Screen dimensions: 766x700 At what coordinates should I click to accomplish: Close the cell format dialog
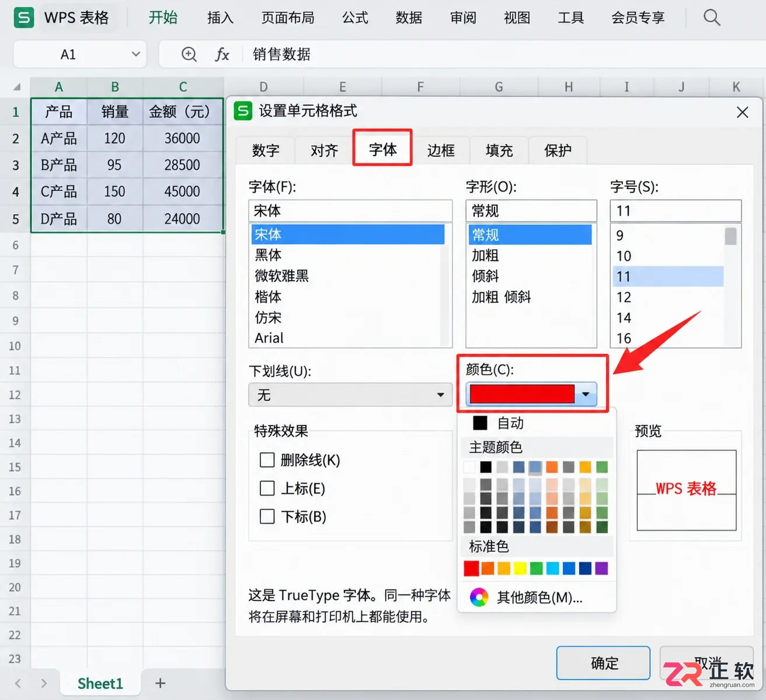[x=743, y=112]
